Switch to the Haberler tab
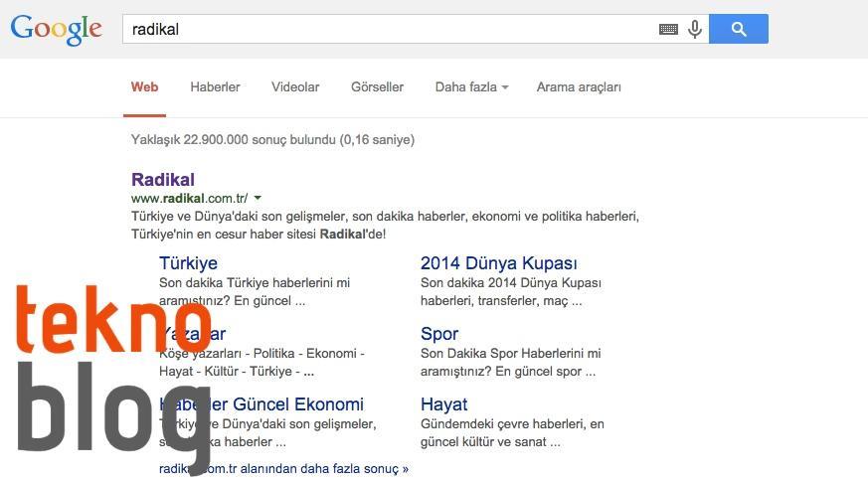868x480 pixels. pos(215,86)
